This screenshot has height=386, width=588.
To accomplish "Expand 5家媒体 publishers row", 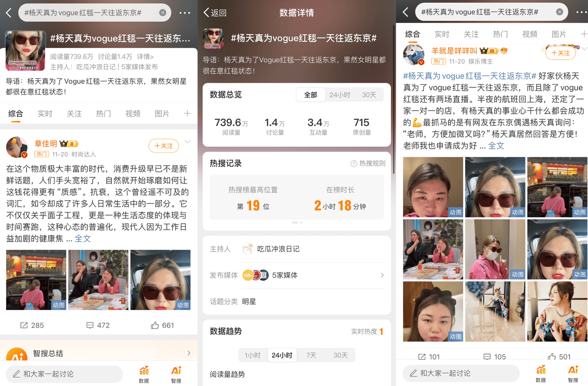I will coord(297,275).
